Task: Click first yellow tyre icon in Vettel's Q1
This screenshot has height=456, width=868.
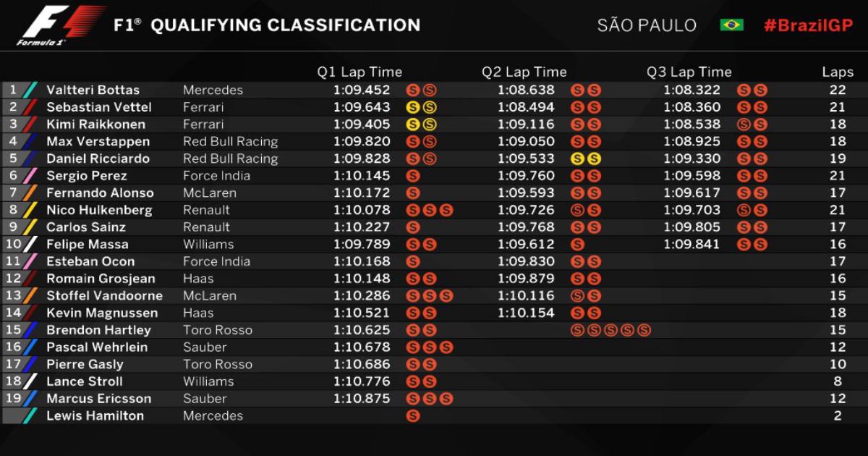Action: (x=413, y=107)
